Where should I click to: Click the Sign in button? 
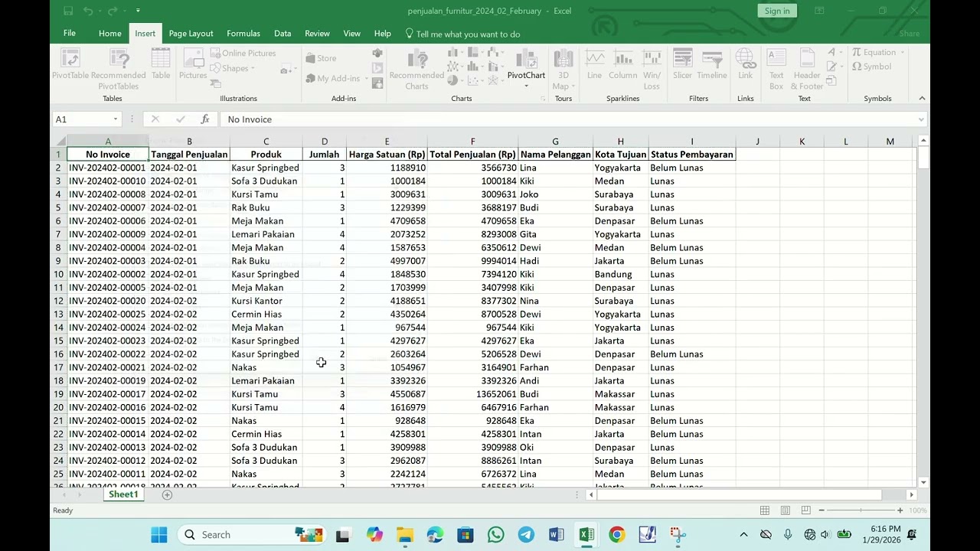click(x=777, y=11)
